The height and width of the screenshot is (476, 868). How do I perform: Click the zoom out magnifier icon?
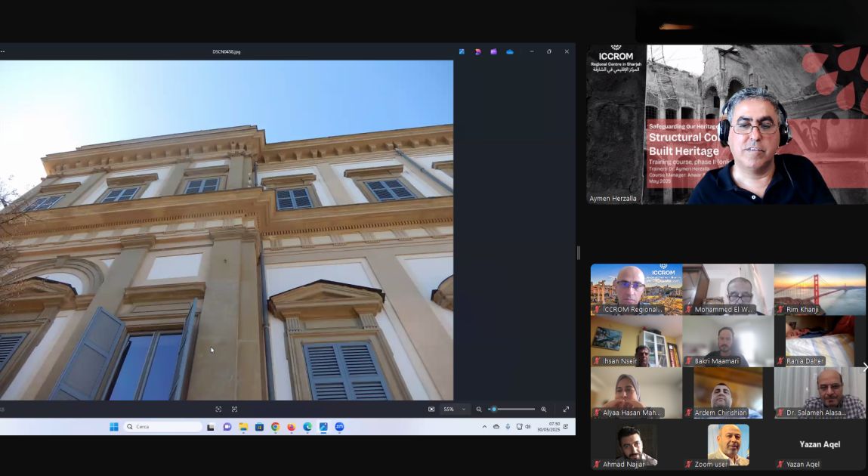click(x=479, y=409)
